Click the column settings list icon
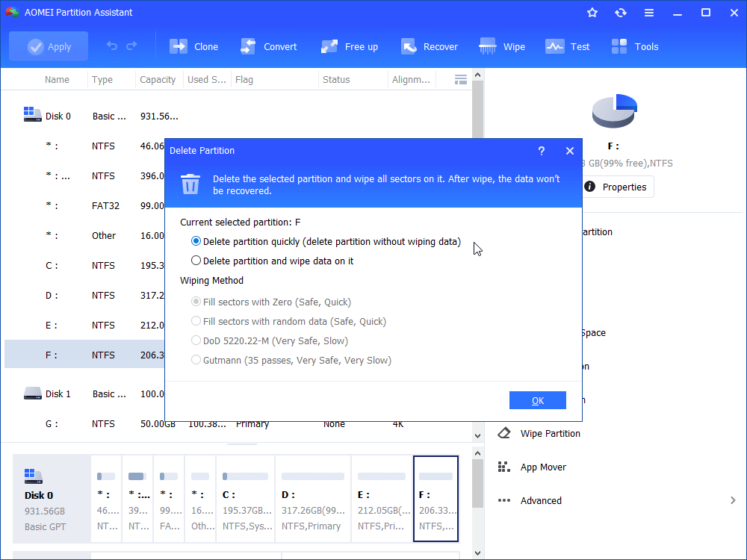The width and height of the screenshot is (747, 560). [x=461, y=80]
